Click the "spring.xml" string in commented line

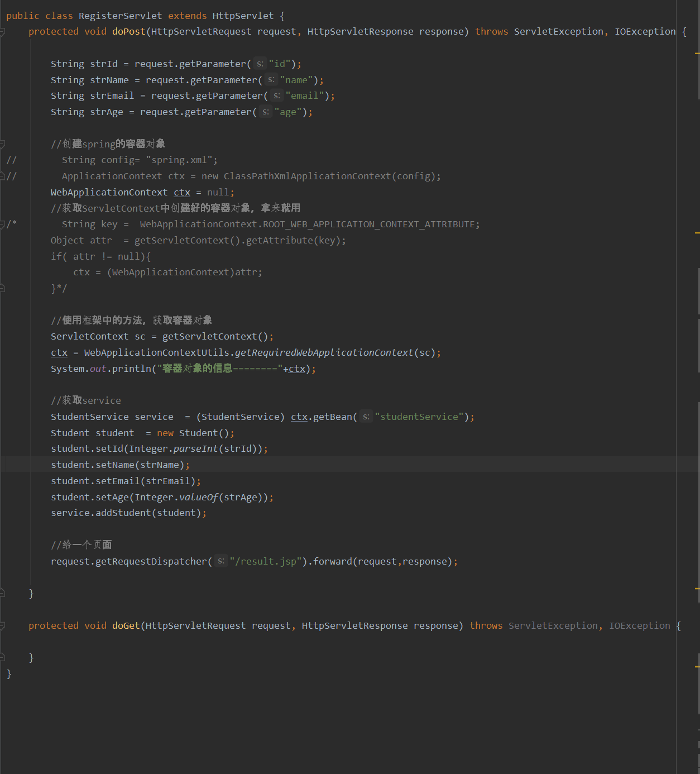click(x=179, y=160)
